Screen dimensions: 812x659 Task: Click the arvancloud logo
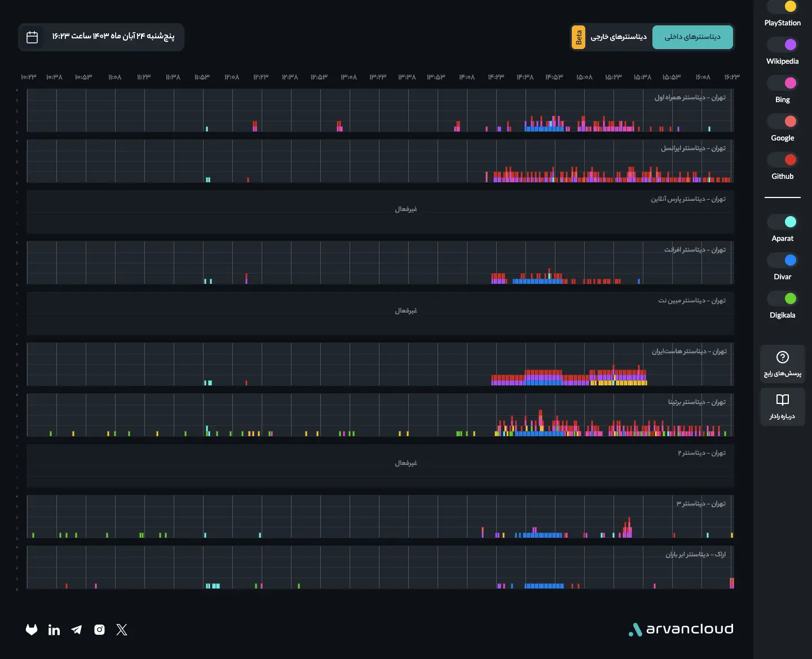(681, 629)
